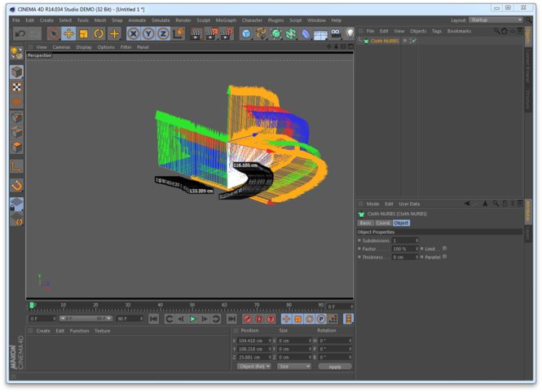Click the preview range slider bar

coord(86,319)
